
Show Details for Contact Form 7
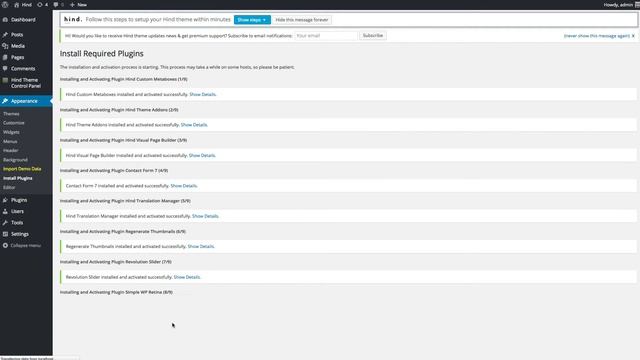tap(184, 186)
